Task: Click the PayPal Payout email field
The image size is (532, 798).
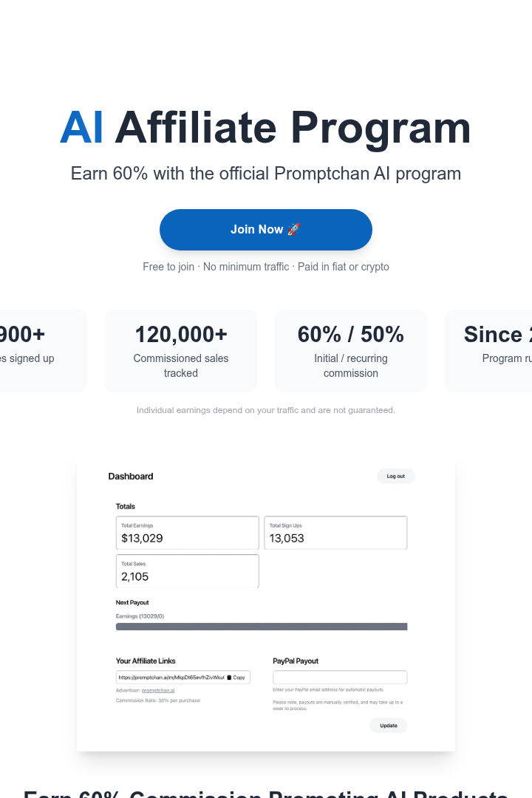Action: point(340,678)
